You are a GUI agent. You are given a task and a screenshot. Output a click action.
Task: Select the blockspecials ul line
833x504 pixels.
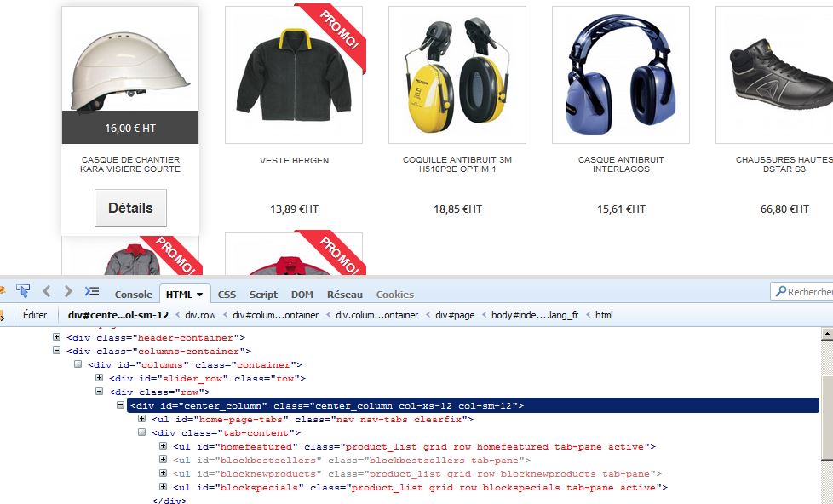click(420, 488)
